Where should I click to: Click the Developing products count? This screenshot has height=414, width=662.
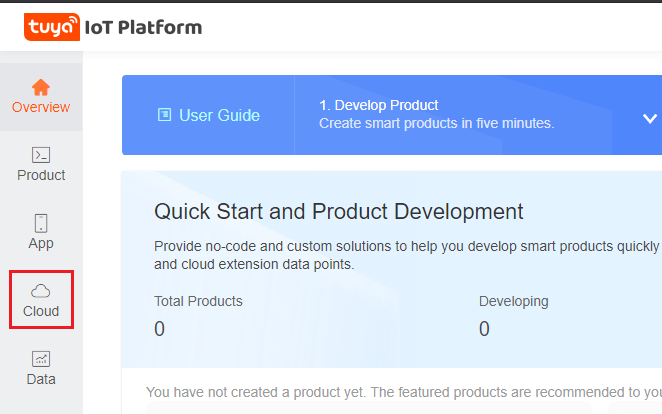tap(484, 329)
